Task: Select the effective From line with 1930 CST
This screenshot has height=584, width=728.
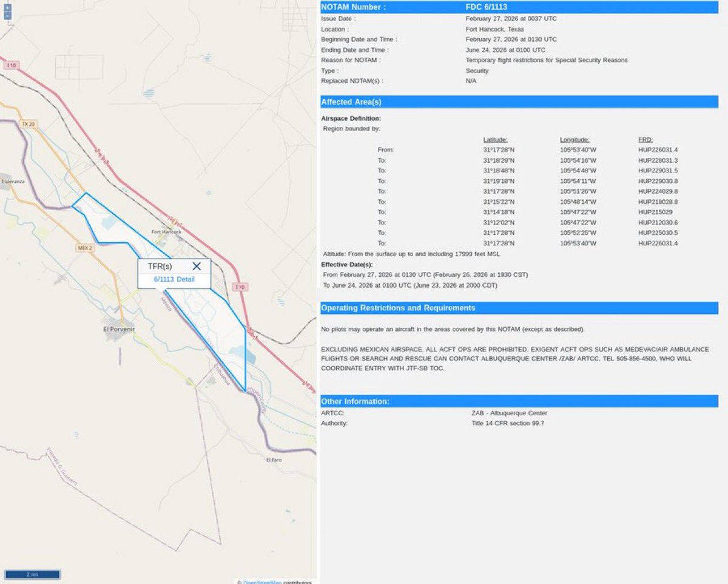Action: (425, 274)
